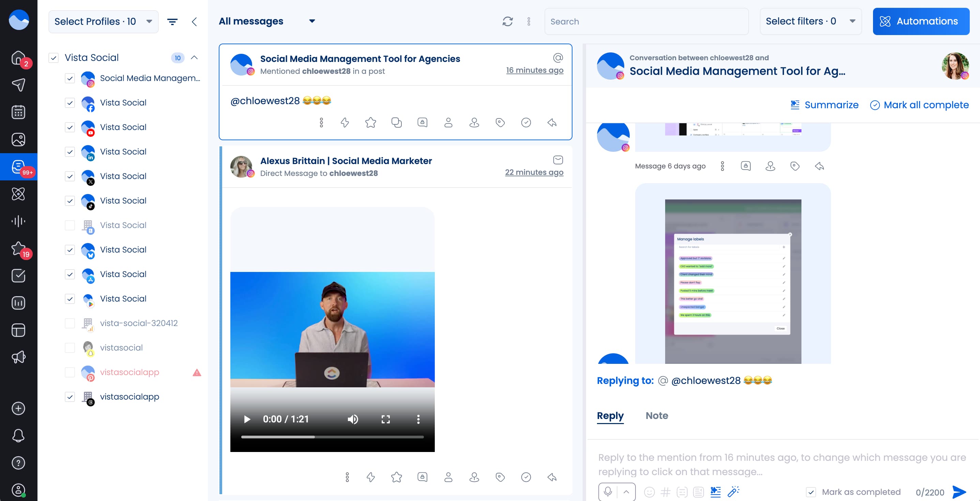Click the Automations button

(x=921, y=21)
